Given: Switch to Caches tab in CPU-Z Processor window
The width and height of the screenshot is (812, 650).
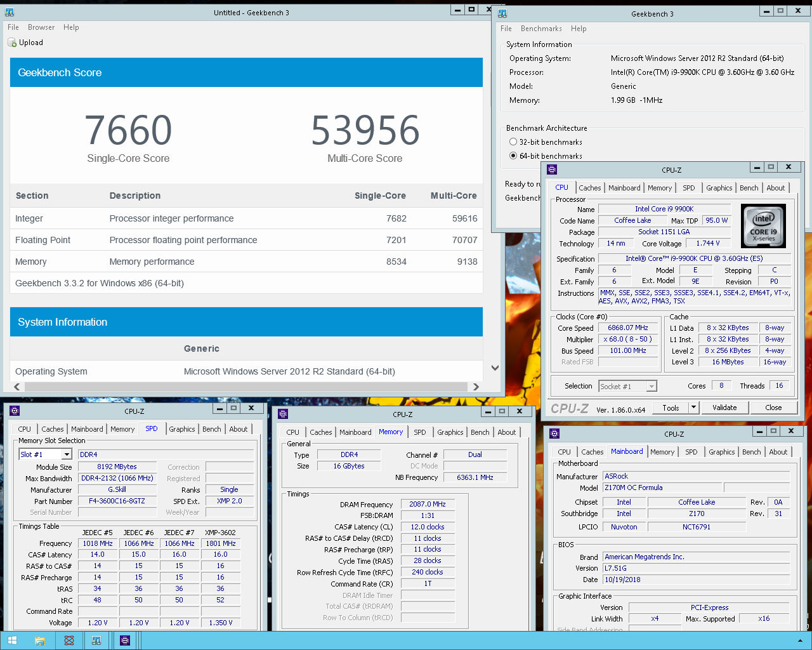Looking at the screenshot, I should [x=589, y=188].
